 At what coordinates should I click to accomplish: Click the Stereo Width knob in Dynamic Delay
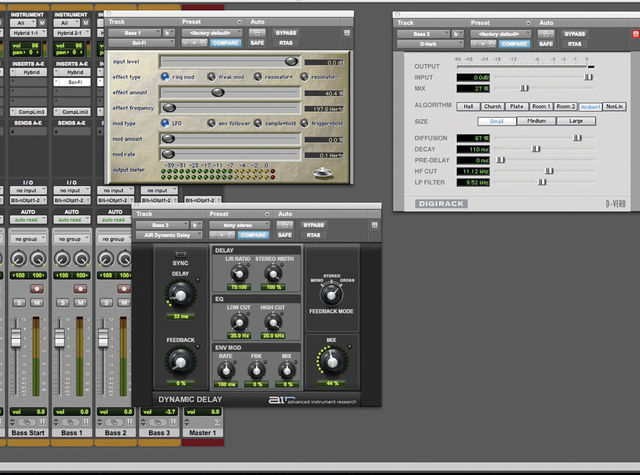point(273,273)
